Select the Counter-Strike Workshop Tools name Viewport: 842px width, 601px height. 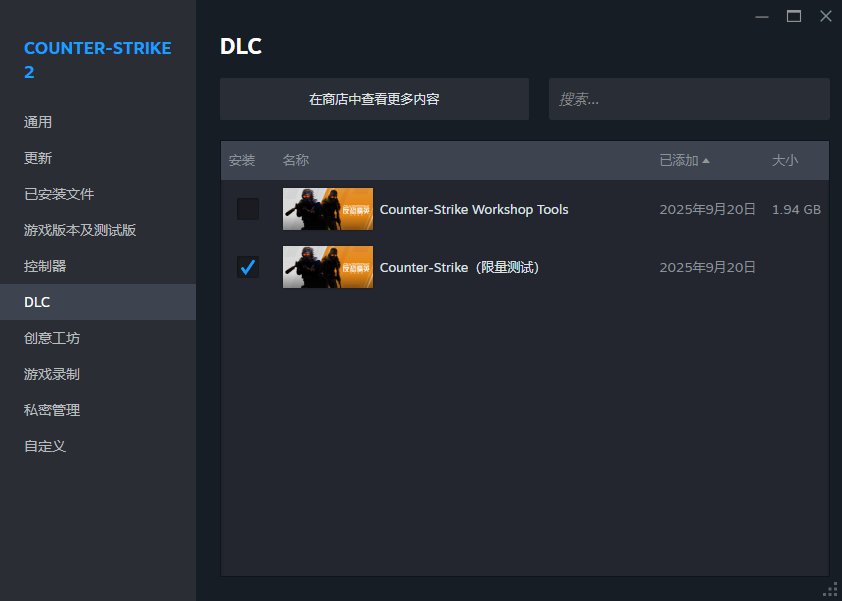[x=474, y=209]
